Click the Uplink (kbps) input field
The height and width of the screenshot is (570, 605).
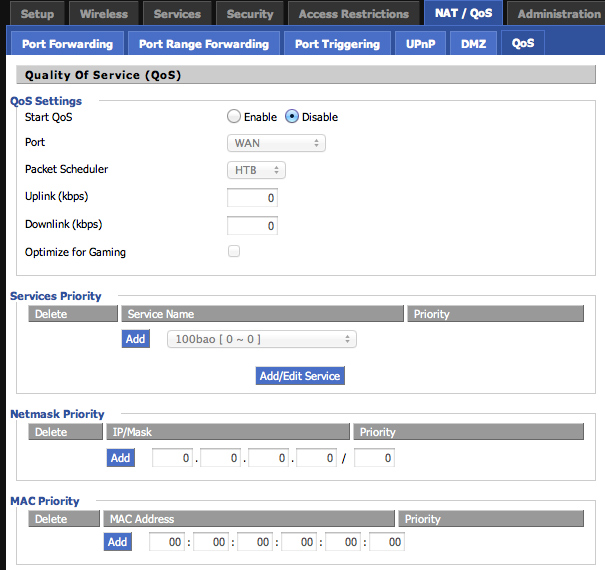252,198
